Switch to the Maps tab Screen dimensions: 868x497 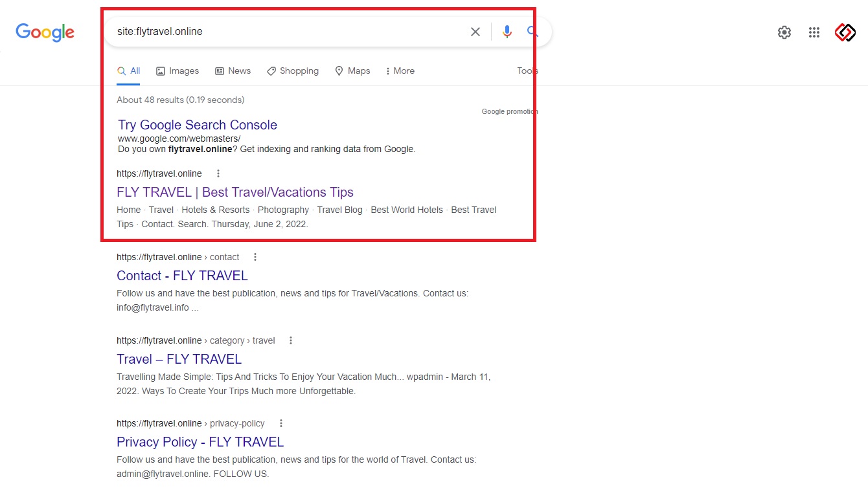(352, 71)
